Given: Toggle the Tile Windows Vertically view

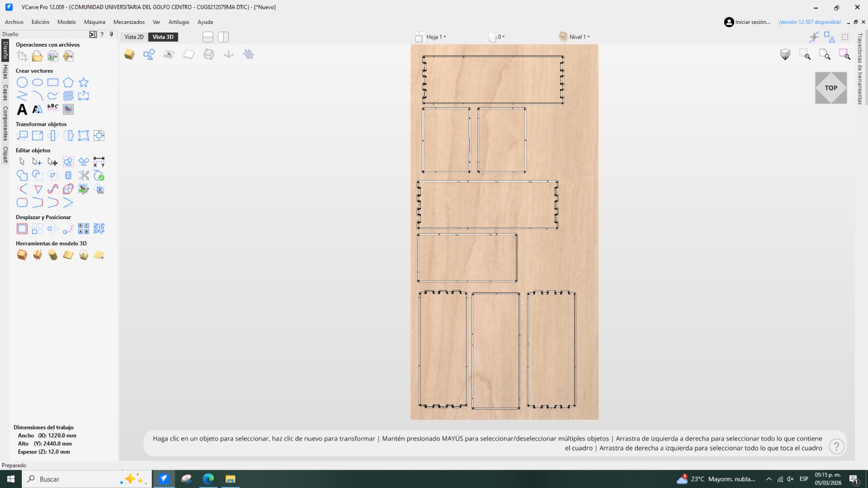Looking at the screenshot, I should 223,37.
